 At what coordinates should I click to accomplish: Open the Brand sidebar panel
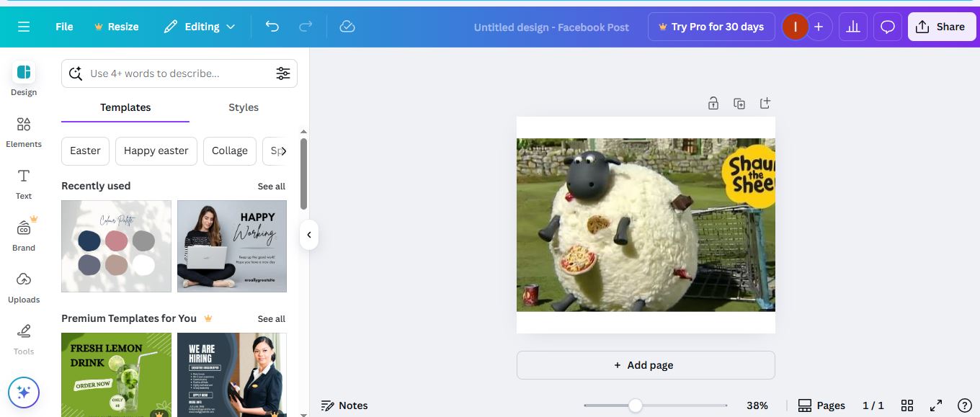[x=24, y=235]
